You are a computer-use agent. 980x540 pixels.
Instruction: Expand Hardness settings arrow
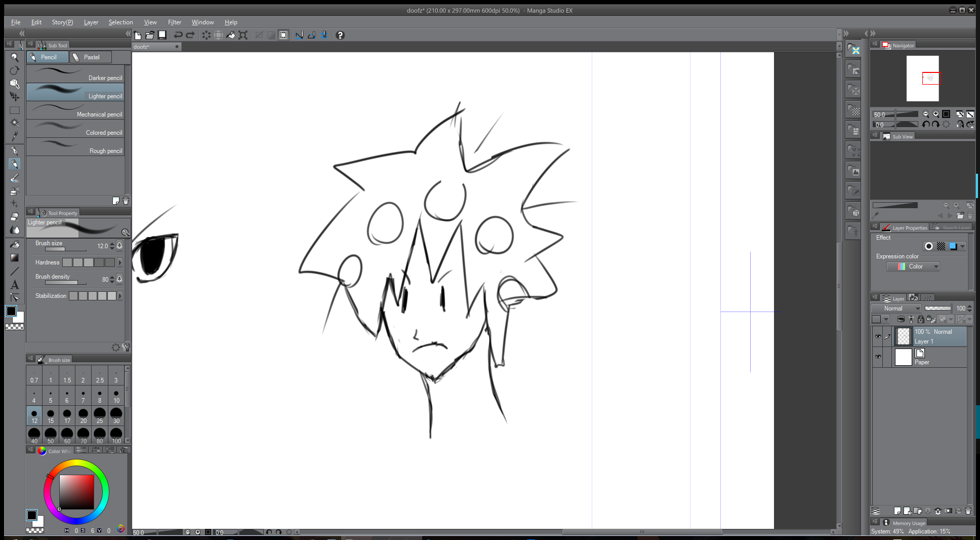(120, 262)
